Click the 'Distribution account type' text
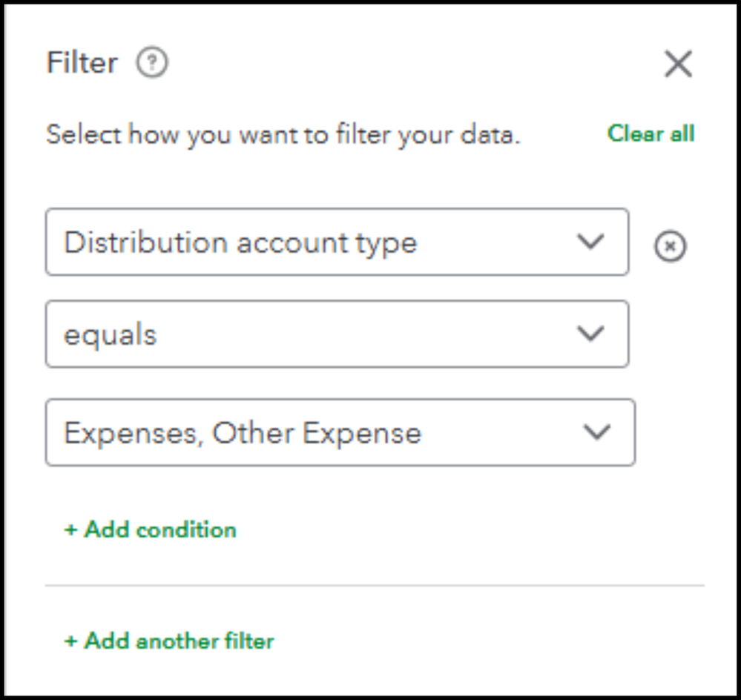This screenshot has height=700, width=741. point(240,243)
